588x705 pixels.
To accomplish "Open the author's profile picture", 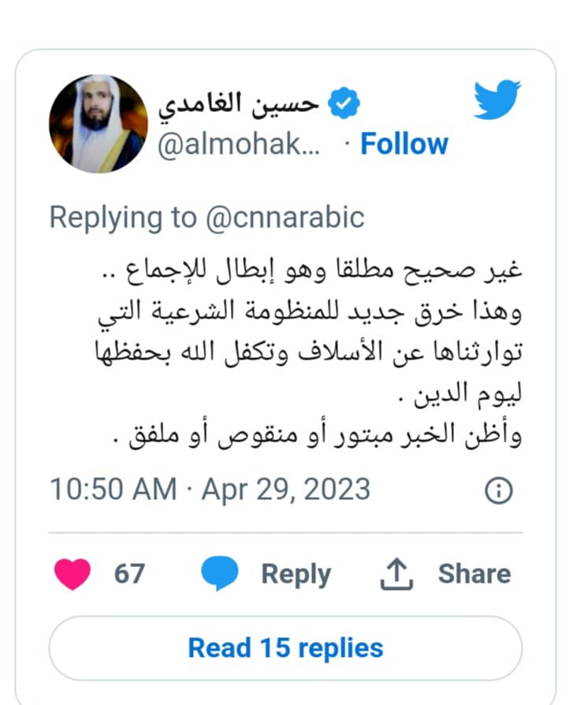I will click(x=99, y=124).
